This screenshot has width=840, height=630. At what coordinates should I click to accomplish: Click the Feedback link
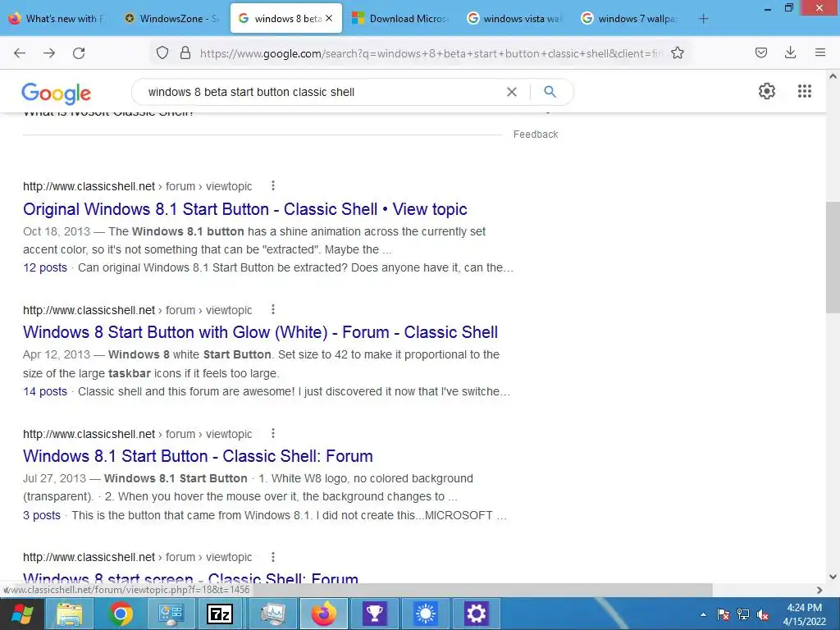click(535, 135)
